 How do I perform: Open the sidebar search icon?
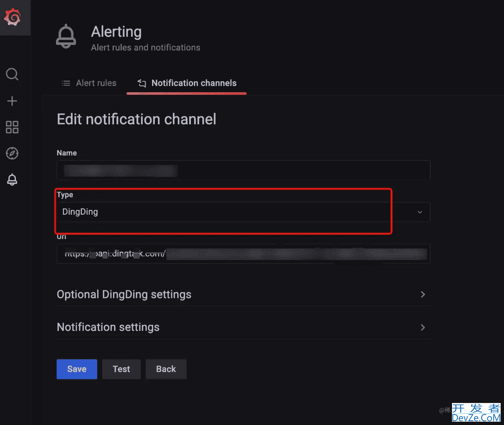click(12, 74)
